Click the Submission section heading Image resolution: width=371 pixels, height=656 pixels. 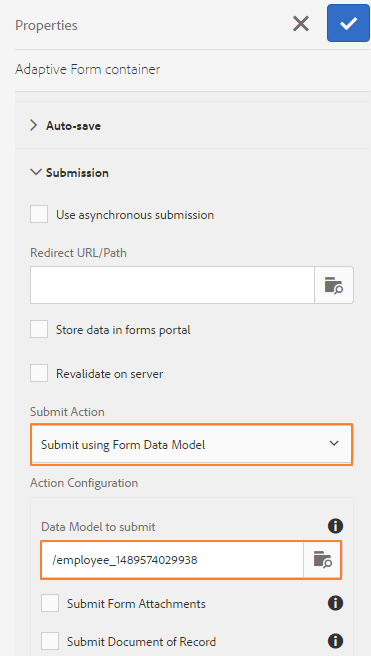tap(77, 172)
